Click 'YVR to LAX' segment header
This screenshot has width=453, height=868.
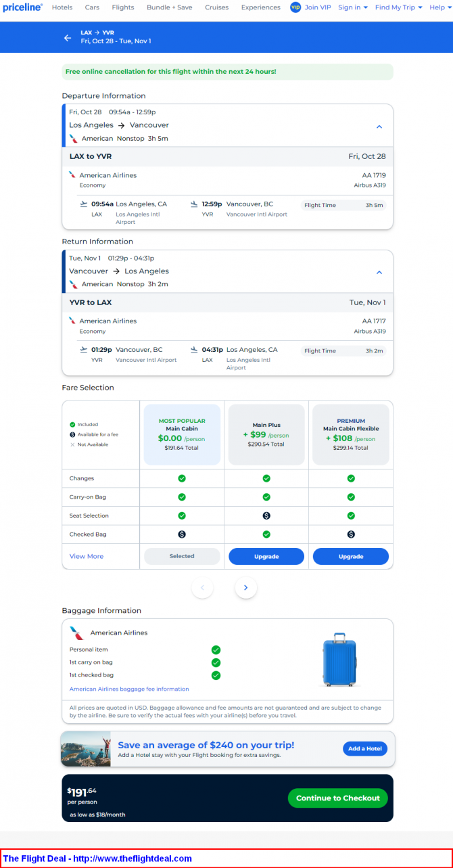(x=91, y=302)
